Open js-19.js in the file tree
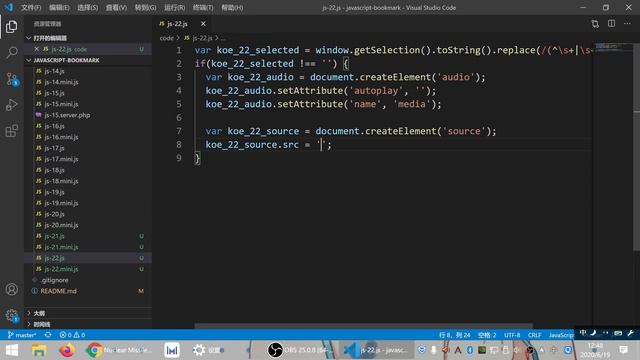Viewport: 640px width, 360px height. coord(55,192)
